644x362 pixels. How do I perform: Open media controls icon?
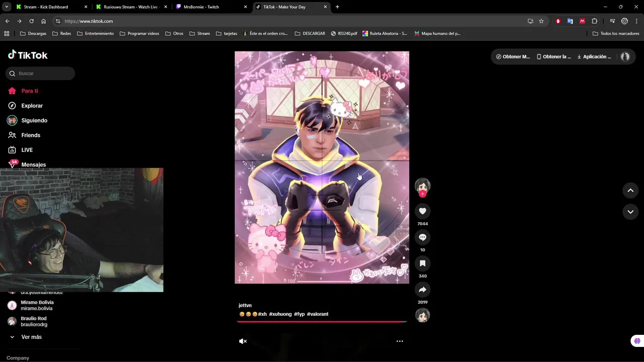(x=612, y=21)
